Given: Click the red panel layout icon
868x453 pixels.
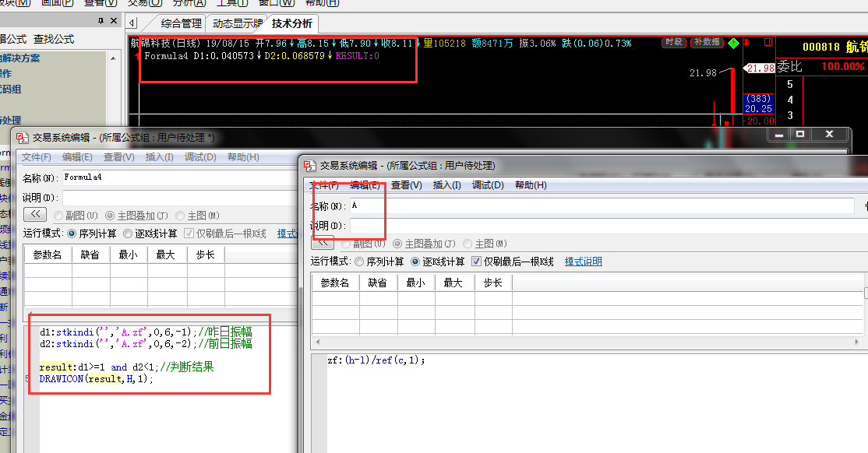Looking at the screenshot, I should (x=767, y=42).
